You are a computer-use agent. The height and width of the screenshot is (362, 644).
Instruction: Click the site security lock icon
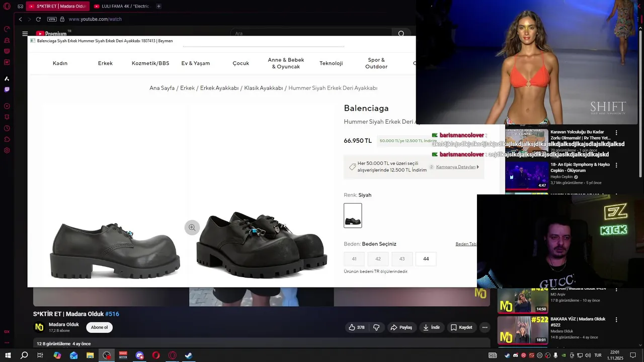pyautogui.click(x=62, y=19)
